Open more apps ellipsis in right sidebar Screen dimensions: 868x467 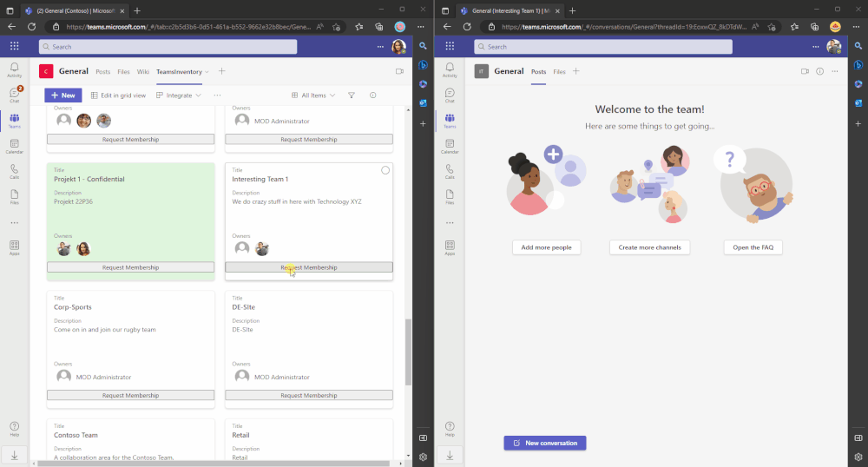click(x=450, y=223)
